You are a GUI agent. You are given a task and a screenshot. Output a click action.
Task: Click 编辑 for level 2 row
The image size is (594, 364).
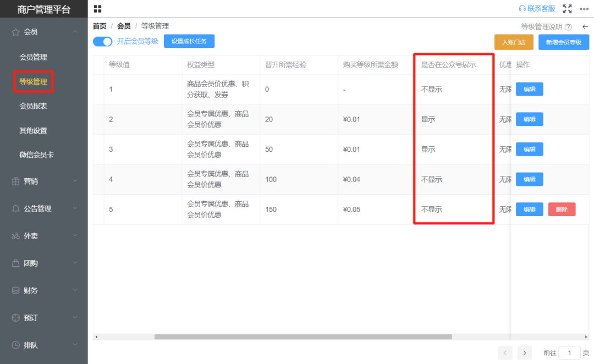point(530,119)
